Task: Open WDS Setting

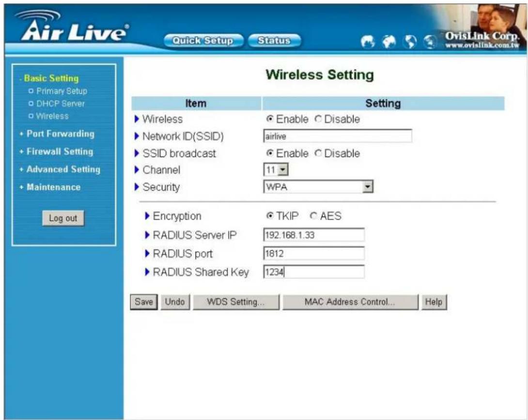Action: pos(236,301)
